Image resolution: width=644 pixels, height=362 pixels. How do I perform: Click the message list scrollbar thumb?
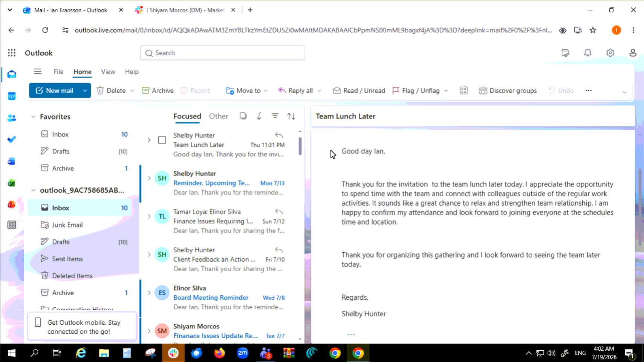[300, 146]
